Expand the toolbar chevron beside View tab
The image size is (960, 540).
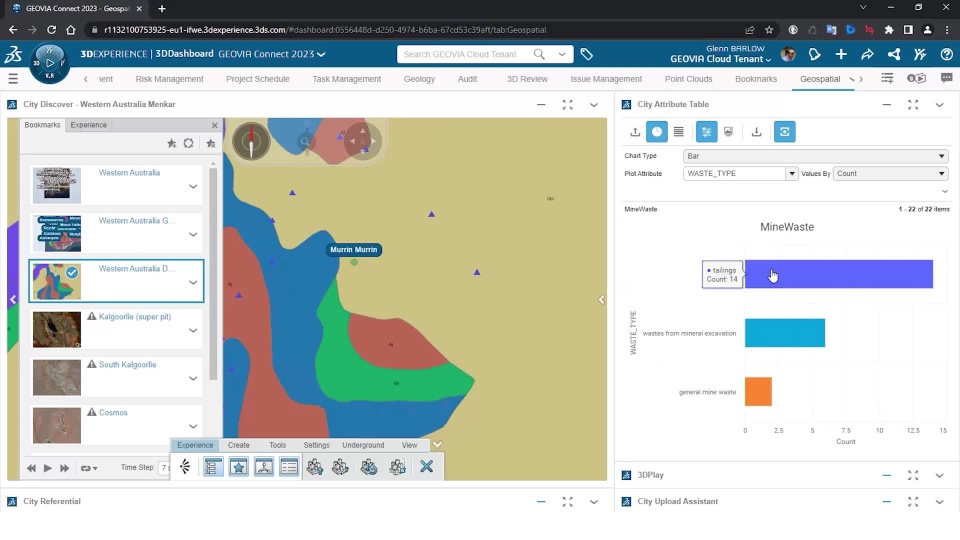437,444
